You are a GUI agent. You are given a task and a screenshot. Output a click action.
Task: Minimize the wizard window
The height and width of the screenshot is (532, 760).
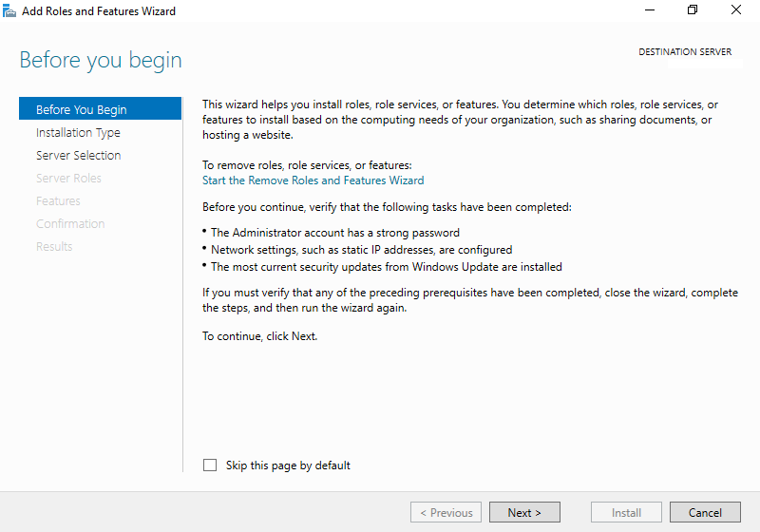650,10
